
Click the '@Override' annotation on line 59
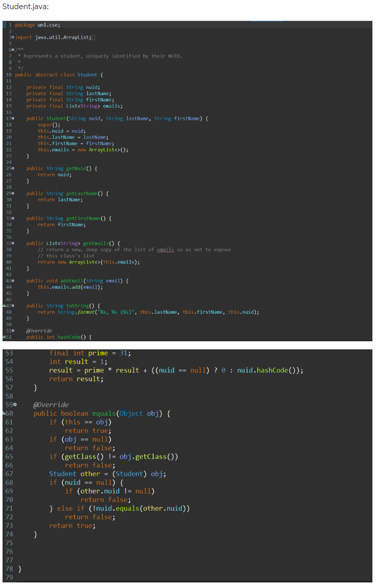(x=51, y=405)
